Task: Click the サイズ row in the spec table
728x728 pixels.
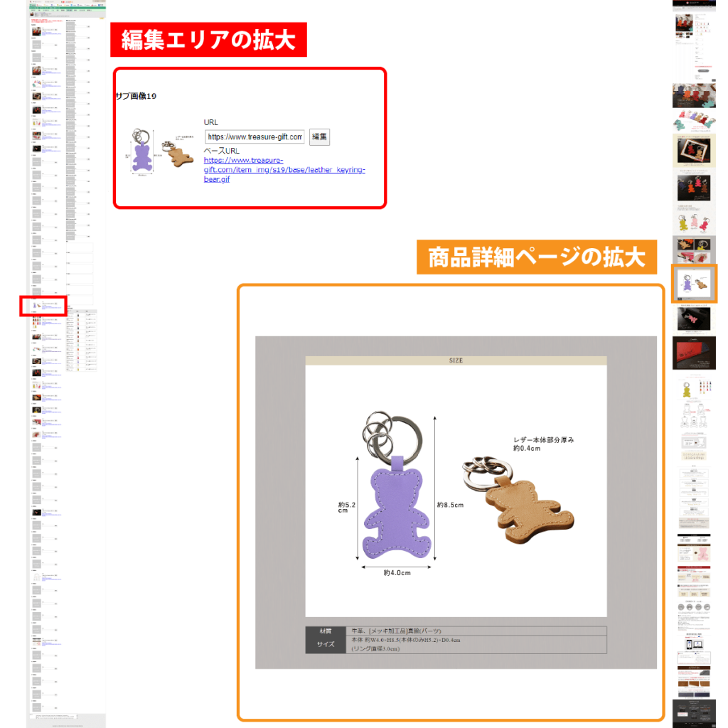Action: [326, 644]
